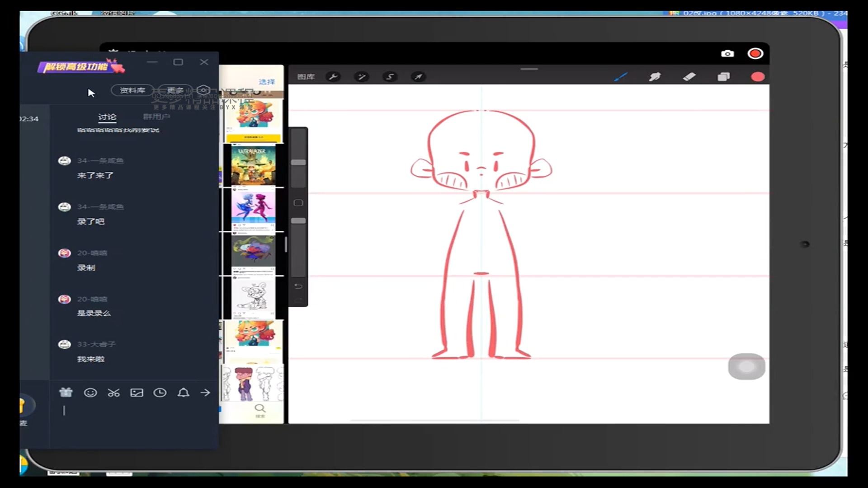
Task: Click the square modify button on sidebar
Action: click(298, 203)
